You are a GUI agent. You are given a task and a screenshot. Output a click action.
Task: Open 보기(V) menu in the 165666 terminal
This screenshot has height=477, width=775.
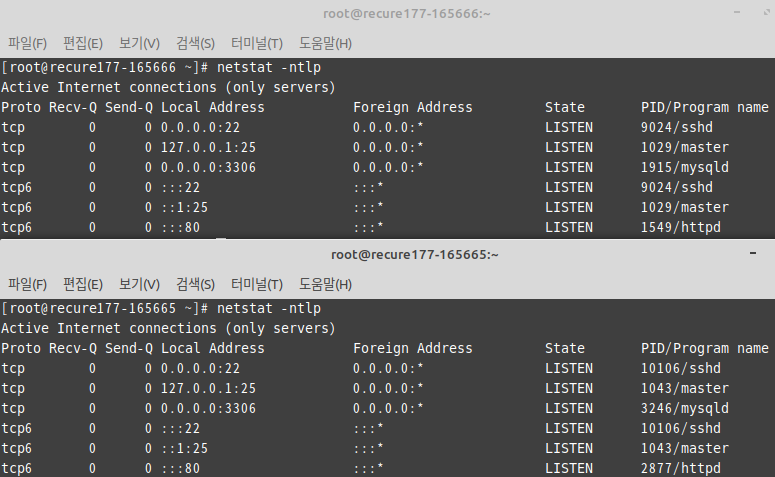(139, 43)
